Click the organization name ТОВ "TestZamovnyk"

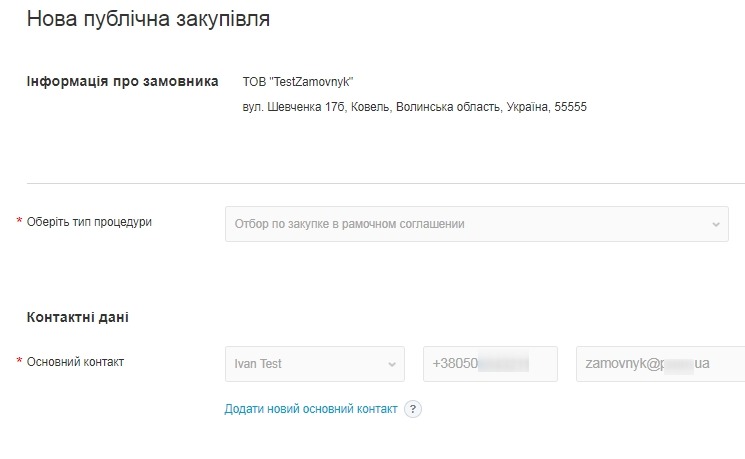[299, 81]
